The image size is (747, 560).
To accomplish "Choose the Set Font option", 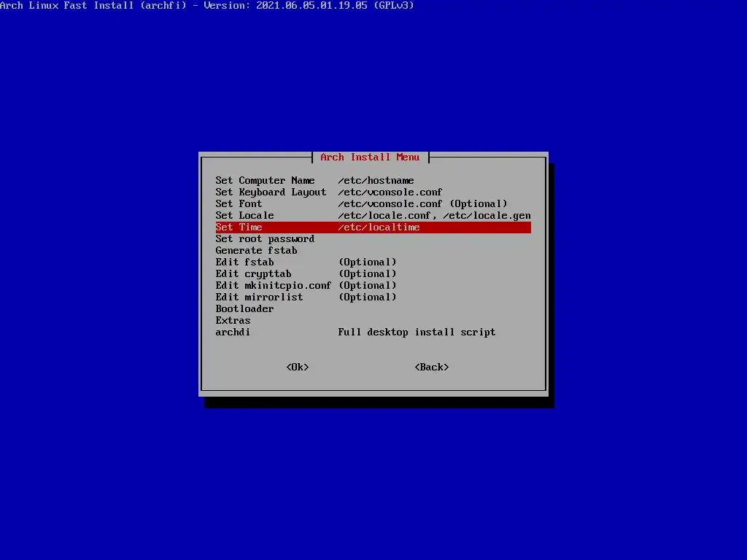I will (373, 204).
